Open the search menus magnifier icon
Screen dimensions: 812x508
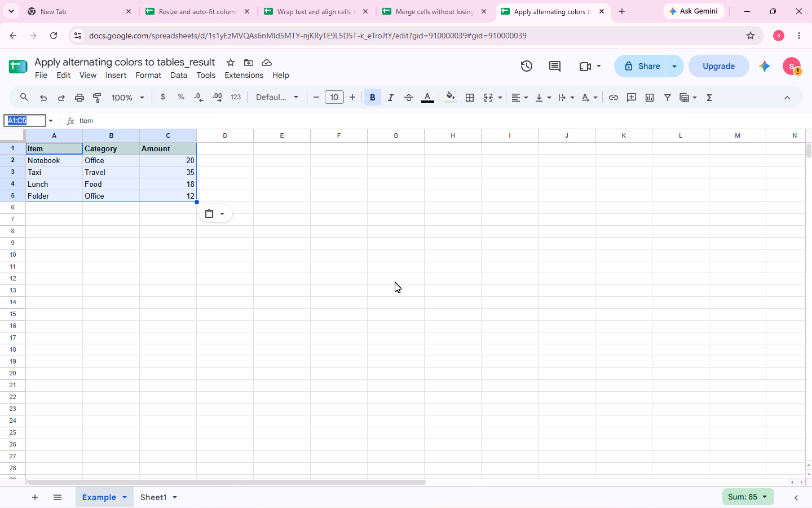[24, 98]
